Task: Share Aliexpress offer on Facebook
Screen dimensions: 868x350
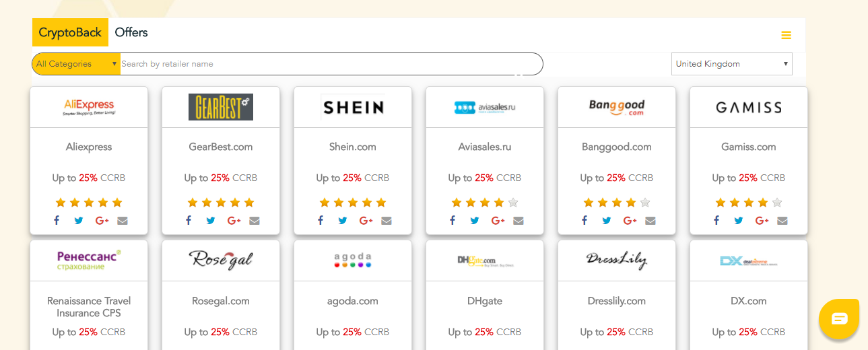Action: pos(57,220)
